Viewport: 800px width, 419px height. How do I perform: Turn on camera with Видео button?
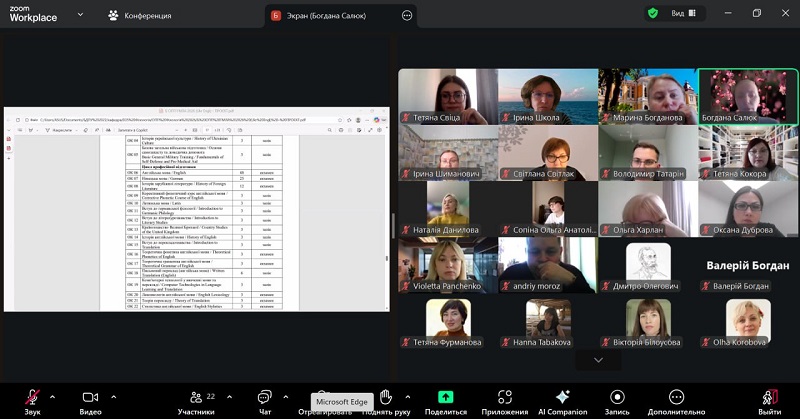pos(91,401)
